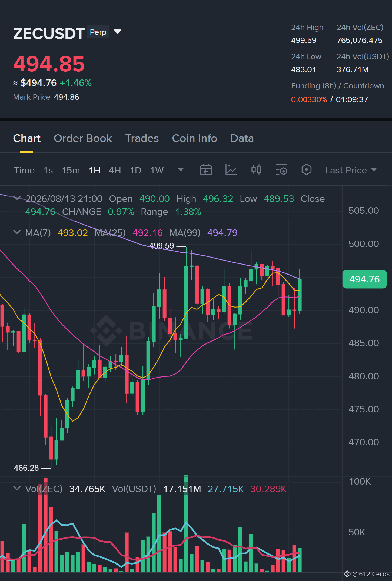Collapse the MA indicator legend row
Image resolution: width=392 pixels, height=581 pixels.
(17, 232)
